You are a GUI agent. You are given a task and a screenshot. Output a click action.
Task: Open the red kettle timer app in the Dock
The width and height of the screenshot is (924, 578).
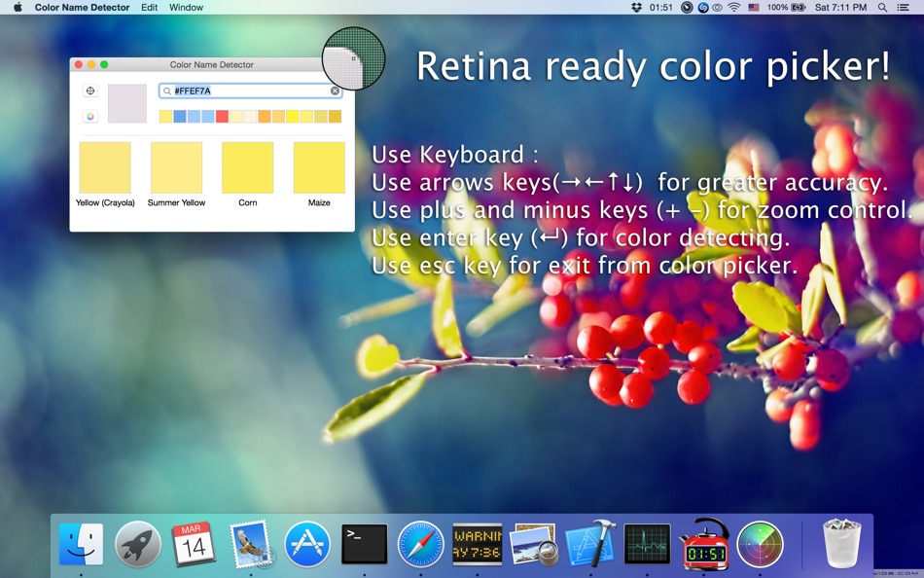click(703, 543)
